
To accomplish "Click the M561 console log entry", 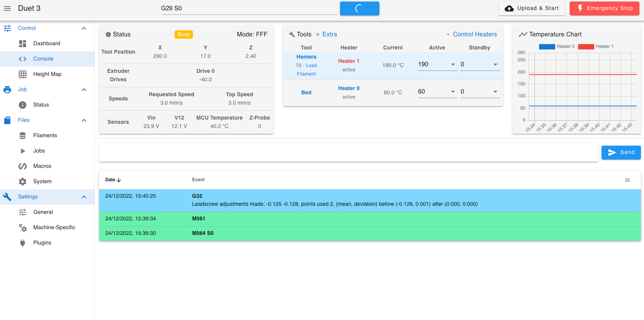I will tap(370, 219).
